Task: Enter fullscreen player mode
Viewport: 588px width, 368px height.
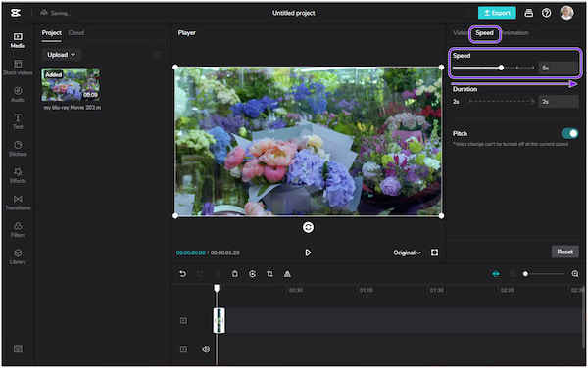Action: [x=434, y=253]
